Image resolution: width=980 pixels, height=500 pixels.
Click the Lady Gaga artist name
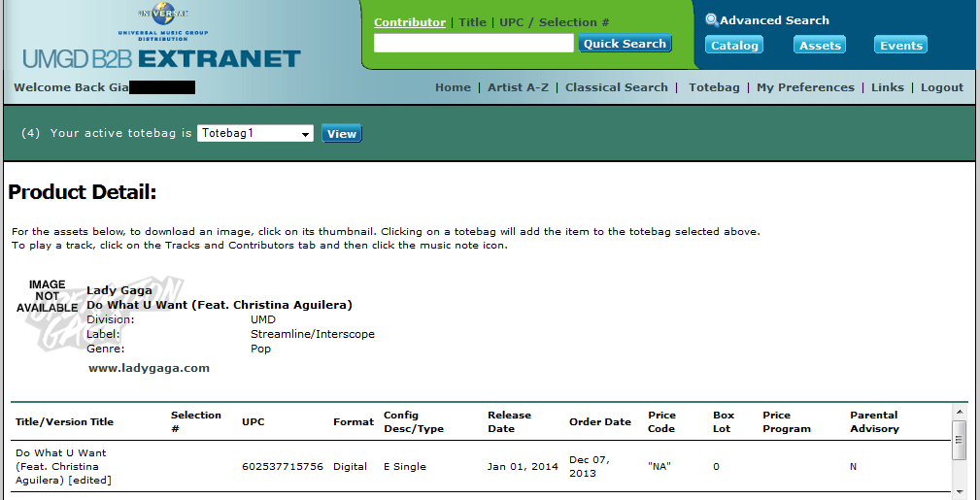point(119,290)
